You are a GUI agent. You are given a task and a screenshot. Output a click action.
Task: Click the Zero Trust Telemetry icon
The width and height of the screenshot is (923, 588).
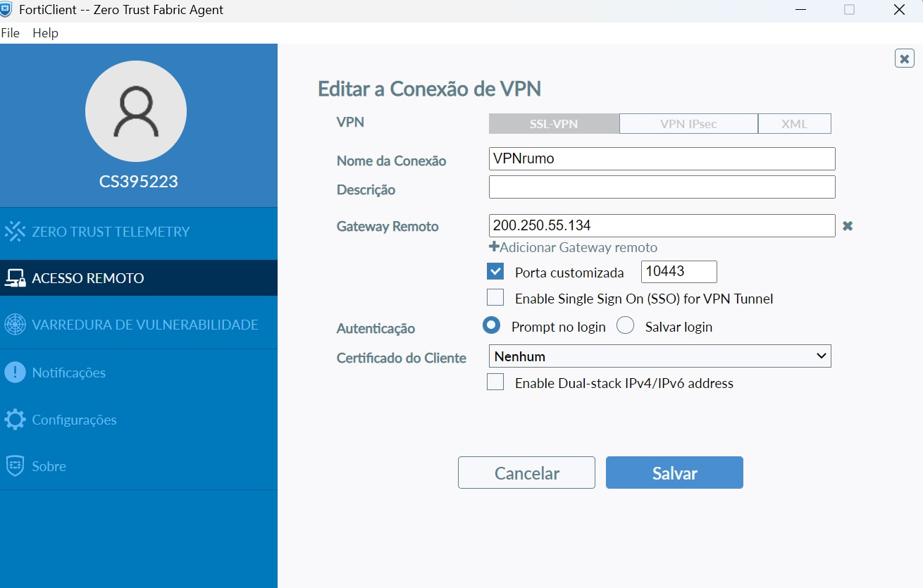pos(15,232)
